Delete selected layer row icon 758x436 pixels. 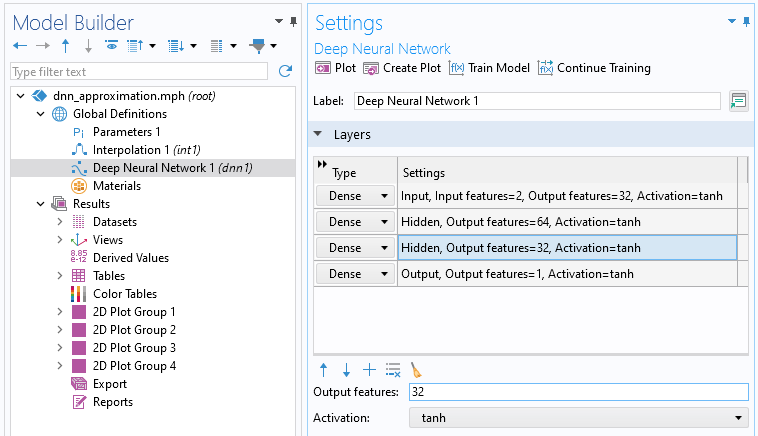pyautogui.click(x=393, y=370)
